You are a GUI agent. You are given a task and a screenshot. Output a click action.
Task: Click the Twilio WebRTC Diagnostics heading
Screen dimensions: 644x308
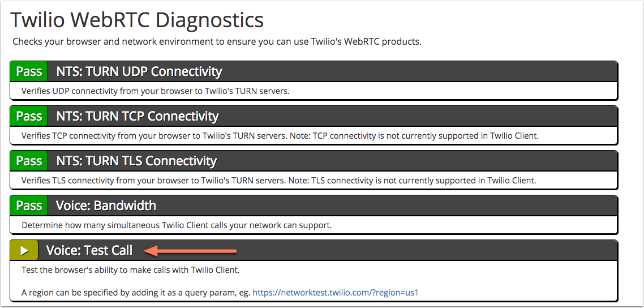(x=137, y=20)
